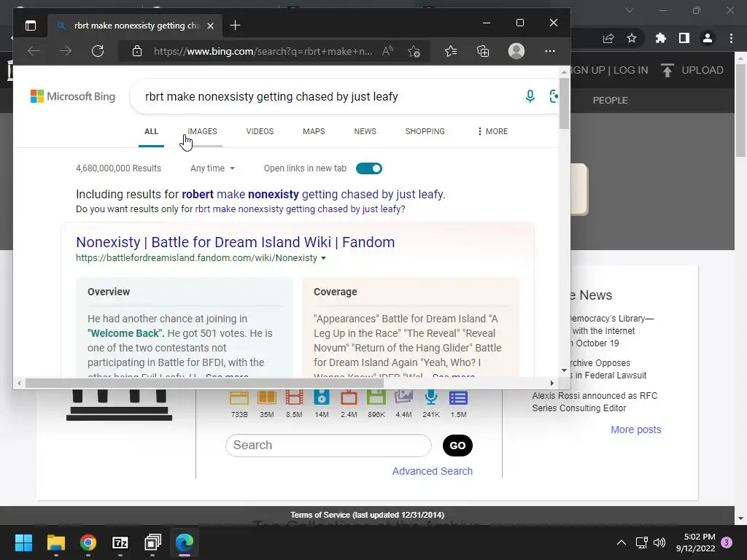
Task: Open the Edge Favorites list
Action: [x=451, y=51]
